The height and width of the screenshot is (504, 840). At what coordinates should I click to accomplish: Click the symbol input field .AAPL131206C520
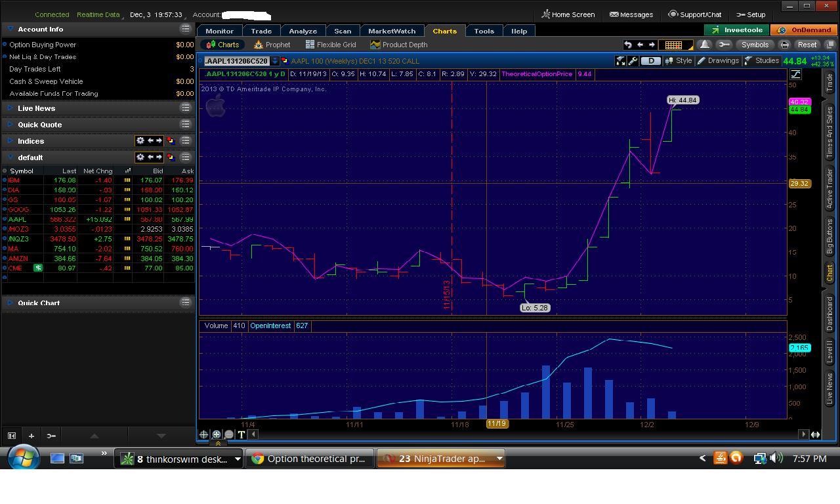[237, 61]
